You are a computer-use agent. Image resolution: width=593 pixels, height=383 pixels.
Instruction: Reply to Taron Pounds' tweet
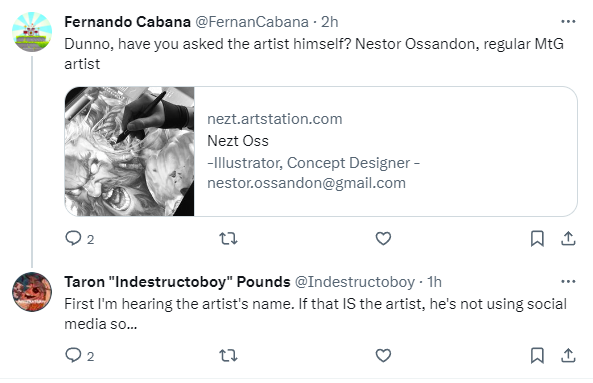coord(73,355)
